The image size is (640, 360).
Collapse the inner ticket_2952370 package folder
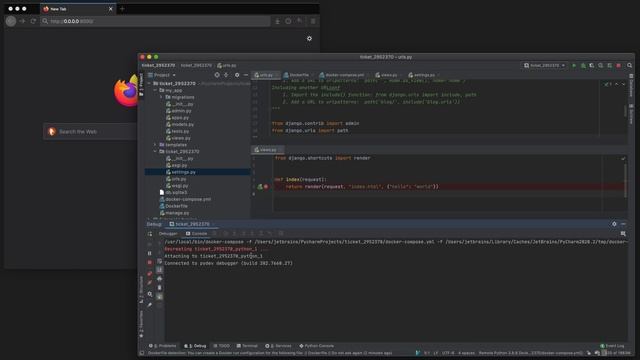click(156, 151)
